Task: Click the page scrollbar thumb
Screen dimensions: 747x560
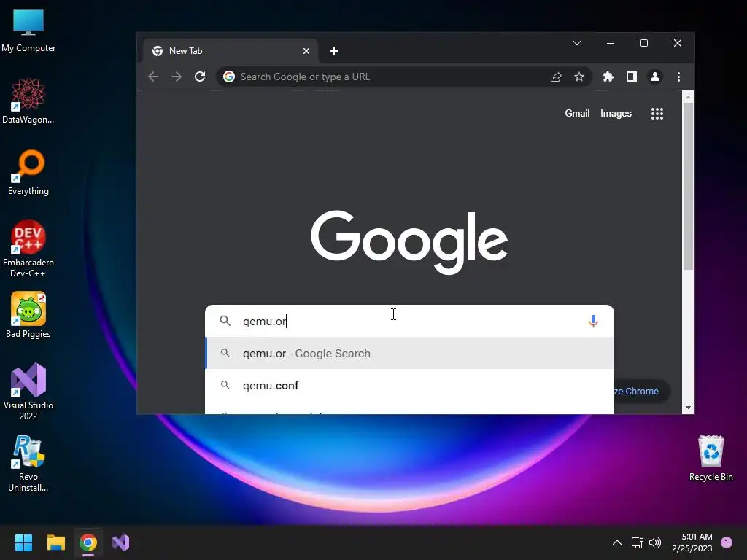Action: tap(688, 186)
